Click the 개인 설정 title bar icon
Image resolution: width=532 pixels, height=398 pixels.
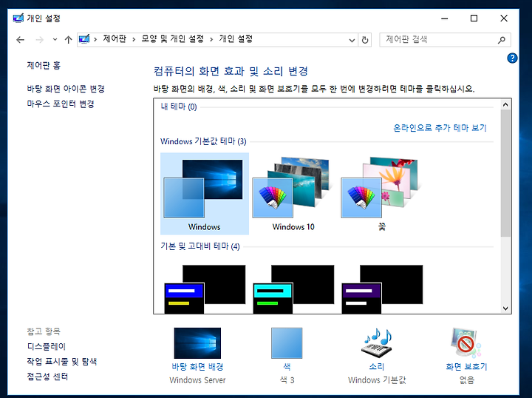18,18
